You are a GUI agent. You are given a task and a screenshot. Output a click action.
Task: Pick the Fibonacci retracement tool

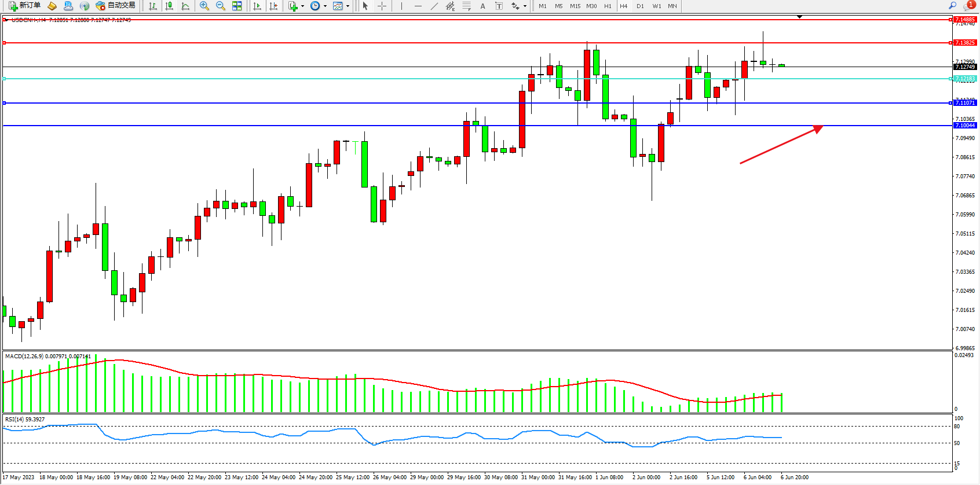pos(466,6)
